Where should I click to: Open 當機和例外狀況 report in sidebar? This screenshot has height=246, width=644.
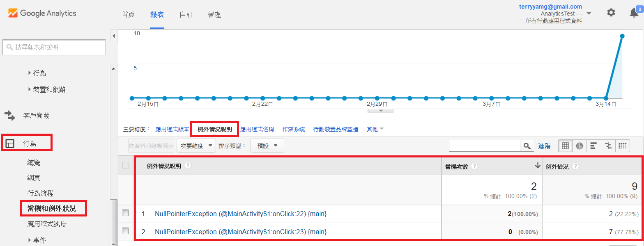pyautogui.click(x=51, y=209)
